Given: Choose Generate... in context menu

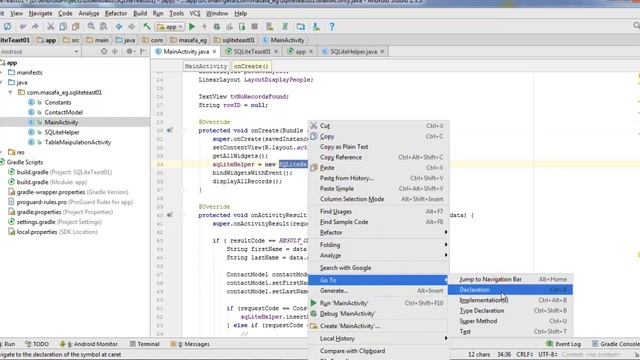Looking at the screenshot, I should (379, 291).
